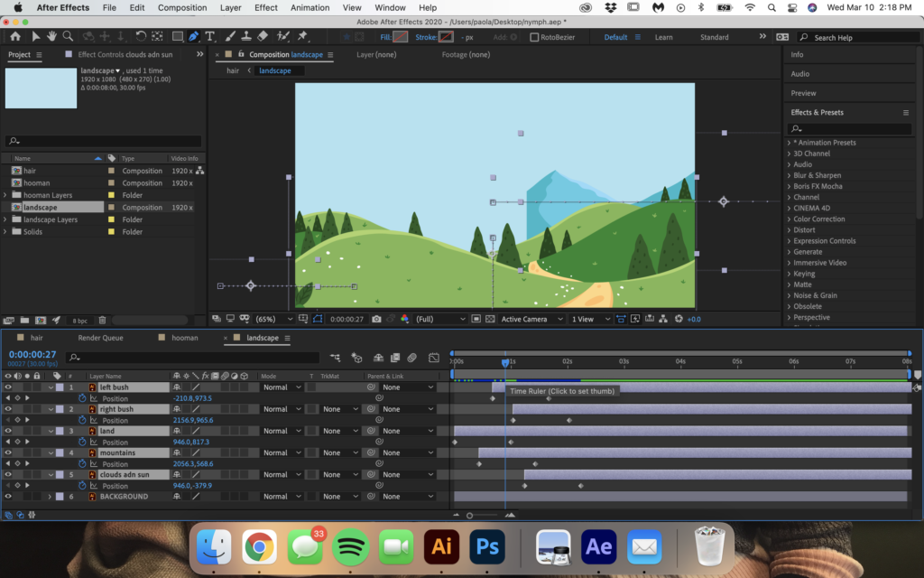The image size is (924, 578).
Task: Activate the Rotation tool
Action: pyautogui.click(x=142, y=37)
